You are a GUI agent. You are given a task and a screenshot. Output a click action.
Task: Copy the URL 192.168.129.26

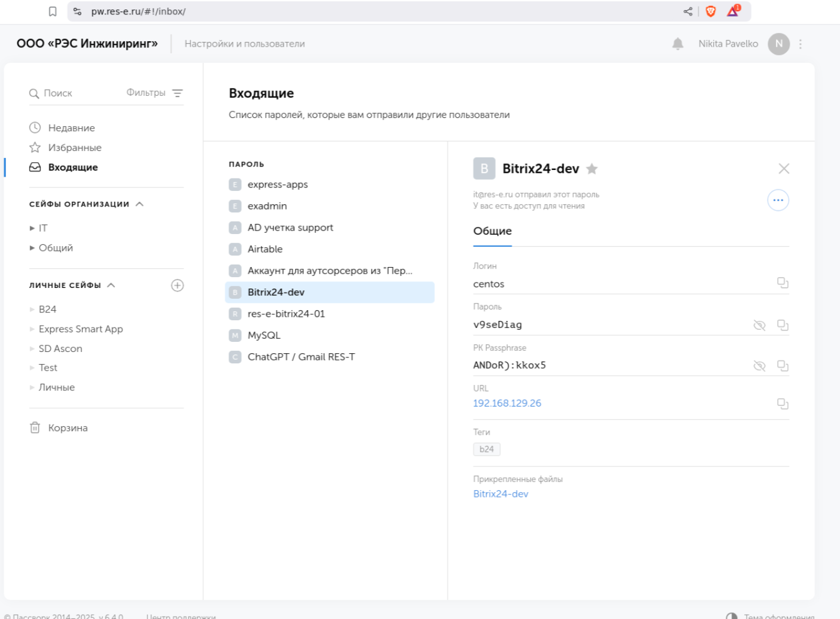pyautogui.click(x=782, y=404)
